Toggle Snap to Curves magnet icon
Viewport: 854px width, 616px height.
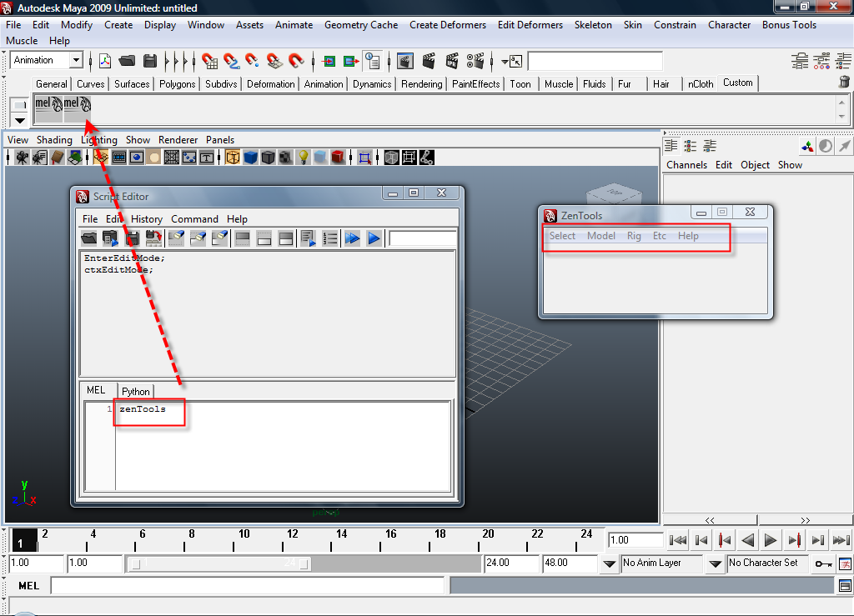coord(231,61)
